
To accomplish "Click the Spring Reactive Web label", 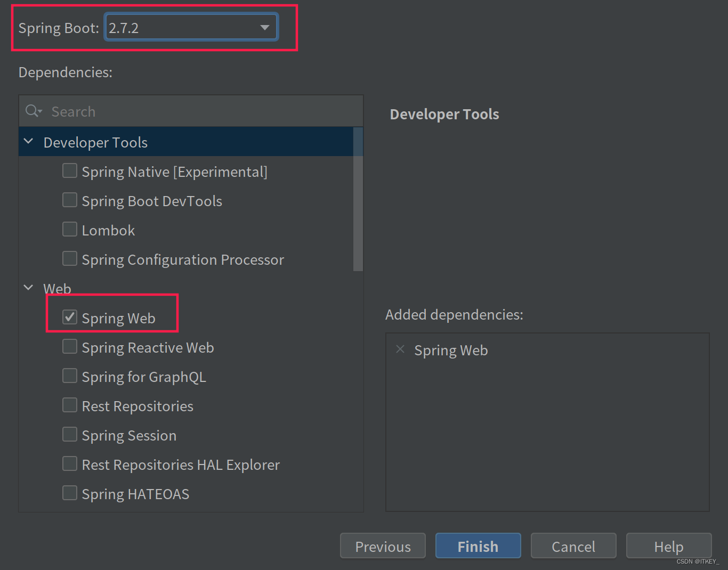I will coord(148,348).
